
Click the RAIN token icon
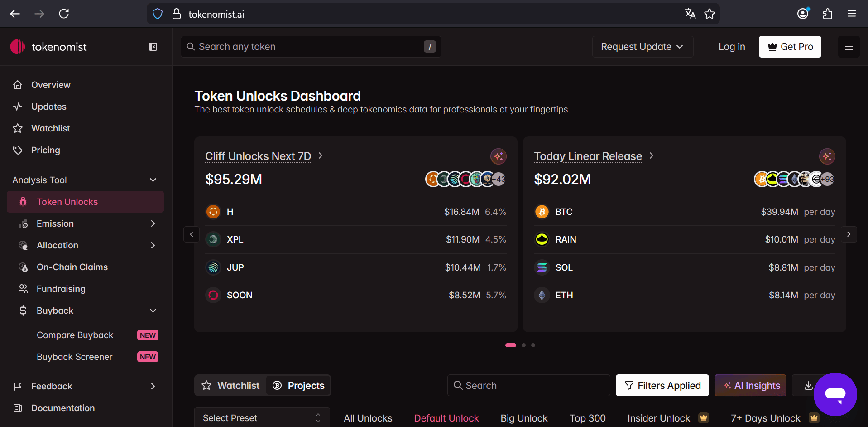click(542, 239)
